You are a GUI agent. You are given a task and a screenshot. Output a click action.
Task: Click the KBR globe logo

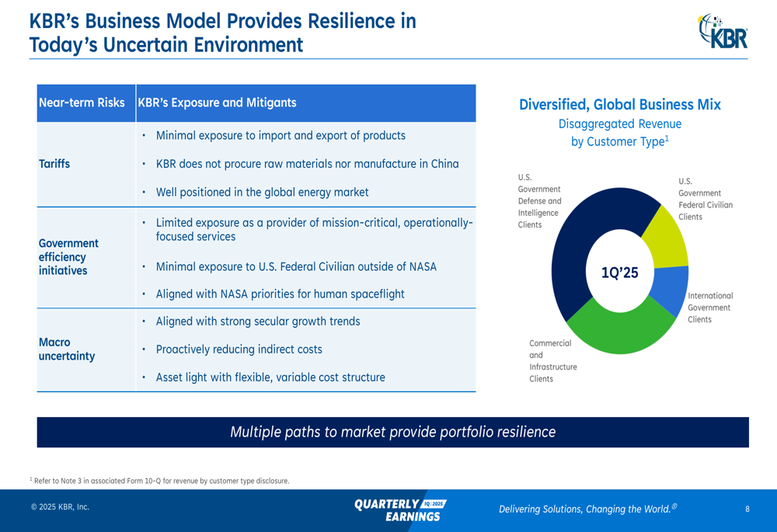(723, 31)
